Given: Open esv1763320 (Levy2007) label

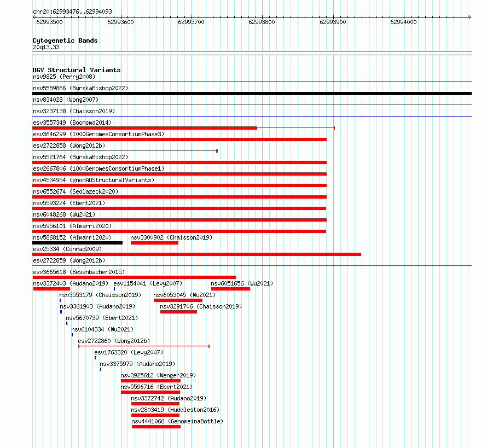Looking at the screenshot, I should click(x=129, y=352).
